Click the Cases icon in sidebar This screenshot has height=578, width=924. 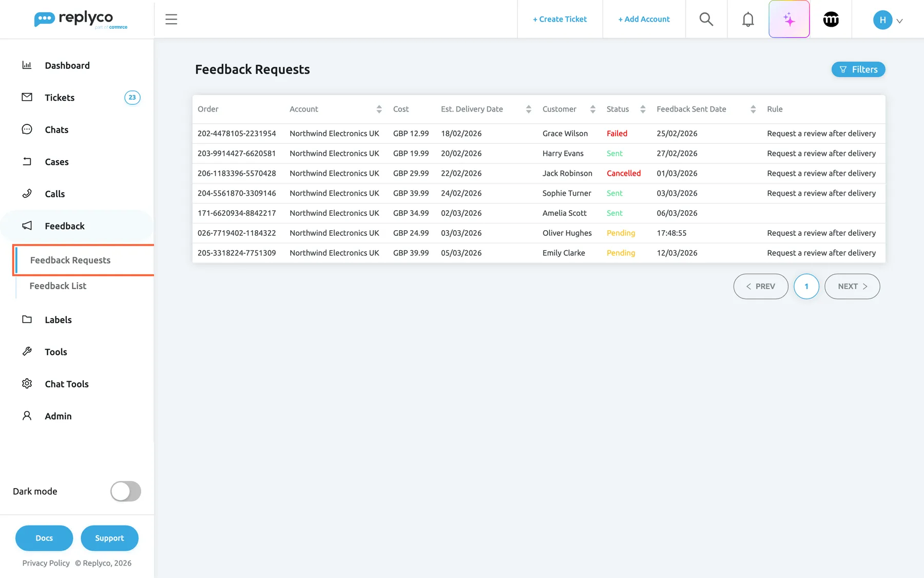pyautogui.click(x=27, y=161)
